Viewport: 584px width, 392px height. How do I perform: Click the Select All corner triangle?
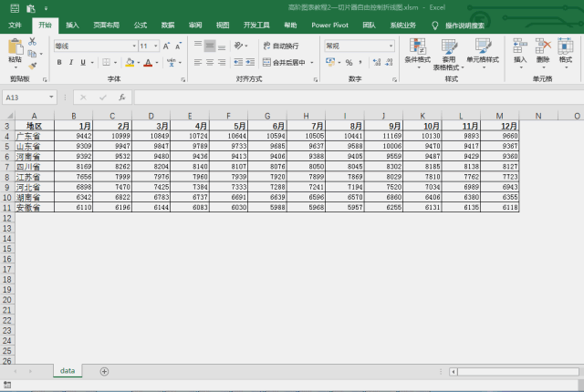(8, 115)
